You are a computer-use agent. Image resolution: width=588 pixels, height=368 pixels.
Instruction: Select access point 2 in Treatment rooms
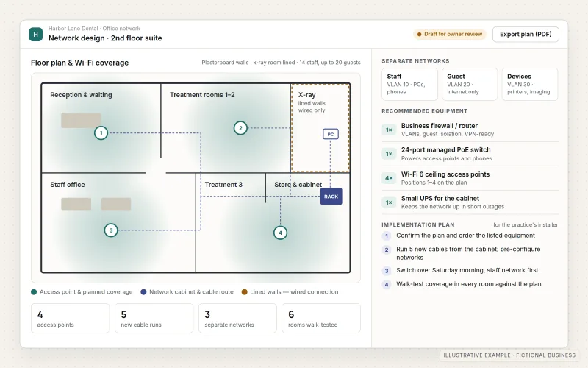(240, 128)
